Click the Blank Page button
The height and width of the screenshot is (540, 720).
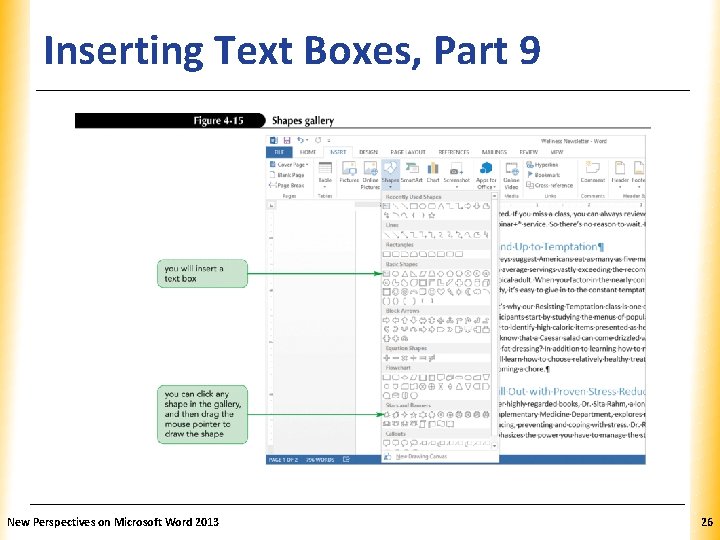click(287, 175)
